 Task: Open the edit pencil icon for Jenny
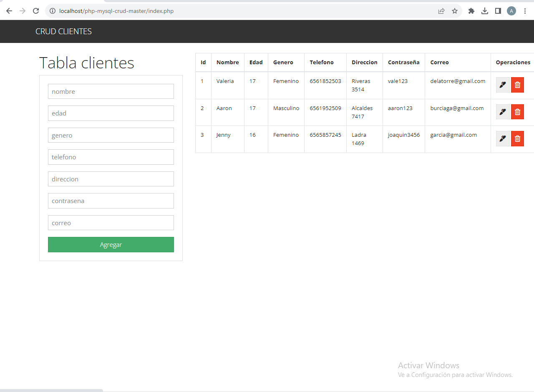click(502, 138)
